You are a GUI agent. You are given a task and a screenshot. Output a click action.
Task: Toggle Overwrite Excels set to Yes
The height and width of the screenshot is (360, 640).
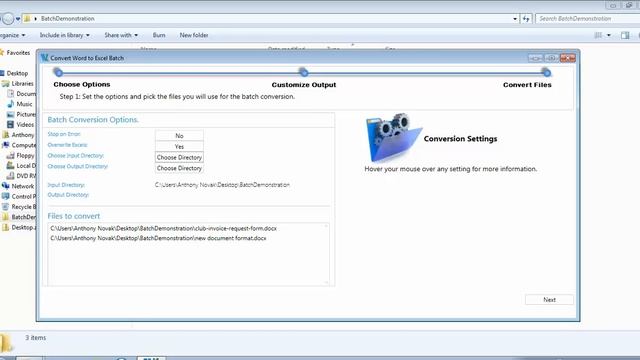179,147
